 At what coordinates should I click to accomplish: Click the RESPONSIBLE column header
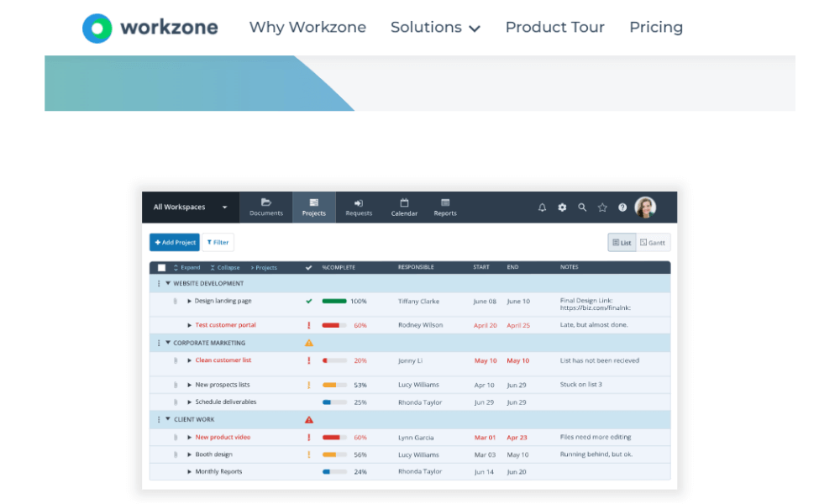click(416, 267)
